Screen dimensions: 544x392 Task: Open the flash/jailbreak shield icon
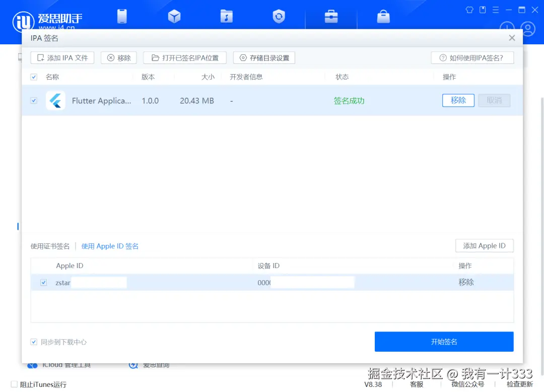coord(279,16)
